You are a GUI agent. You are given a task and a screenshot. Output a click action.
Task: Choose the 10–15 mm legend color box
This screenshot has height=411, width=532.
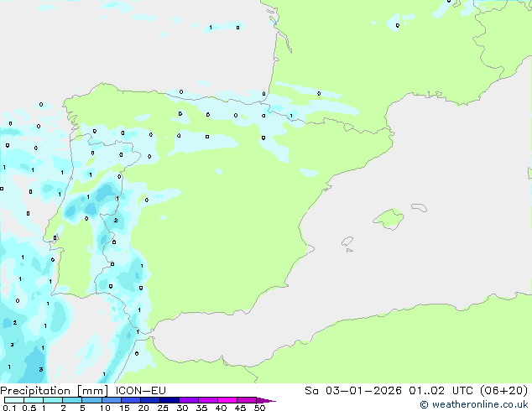click(111, 400)
